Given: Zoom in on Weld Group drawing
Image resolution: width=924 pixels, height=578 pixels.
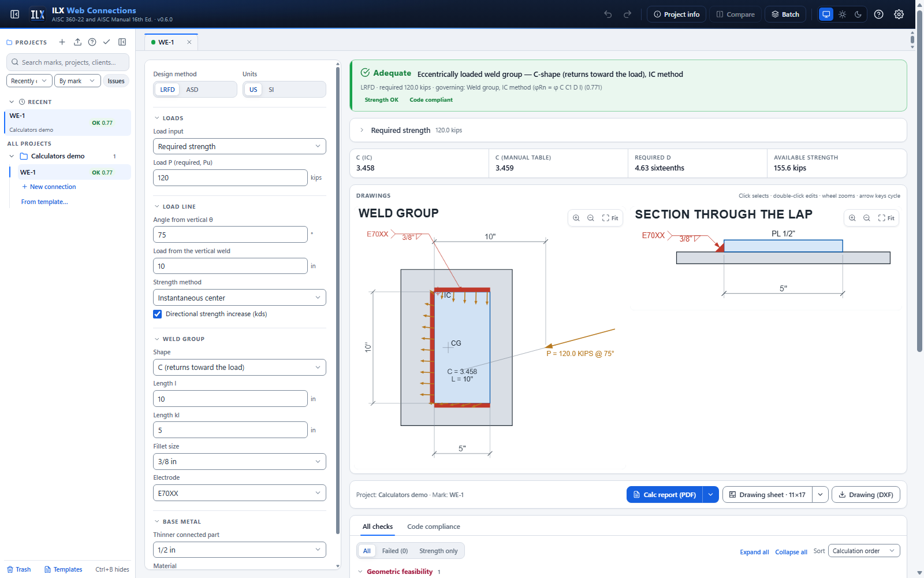Looking at the screenshot, I should click(576, 218).
